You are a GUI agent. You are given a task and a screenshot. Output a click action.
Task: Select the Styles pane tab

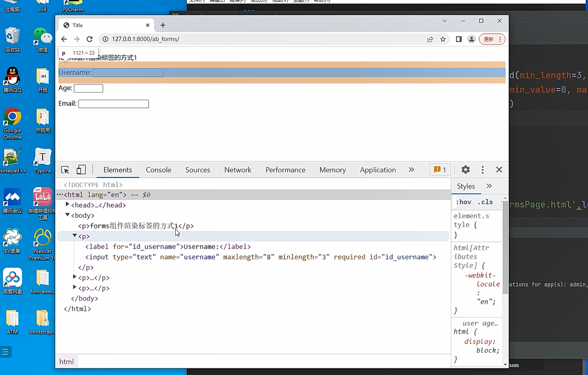[466, 186]
